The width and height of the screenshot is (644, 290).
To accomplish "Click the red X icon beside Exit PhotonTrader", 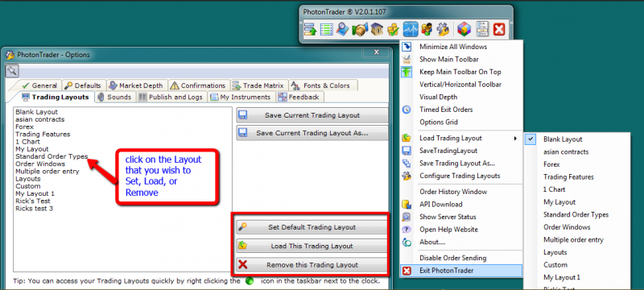I will [x=407, y=271].
